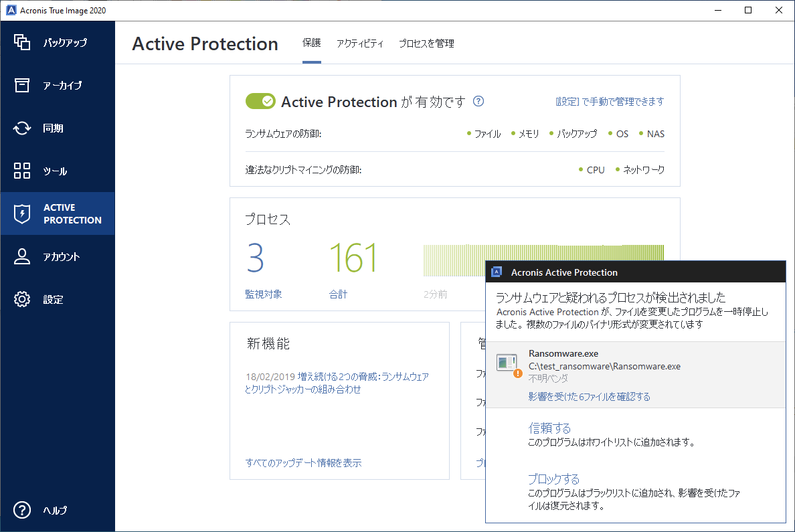Open the 設定 (Settings) gear icon
Screen dimensions: 795x532
[x=22, y=299]
